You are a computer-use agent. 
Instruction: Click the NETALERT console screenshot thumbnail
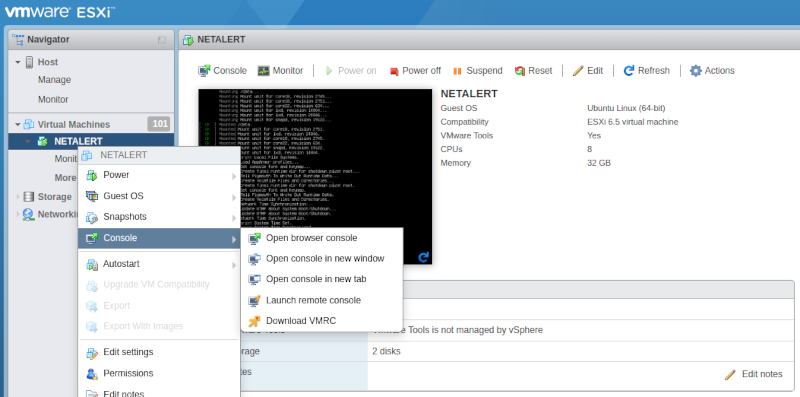pyautogui.click(x=315, y=177)
